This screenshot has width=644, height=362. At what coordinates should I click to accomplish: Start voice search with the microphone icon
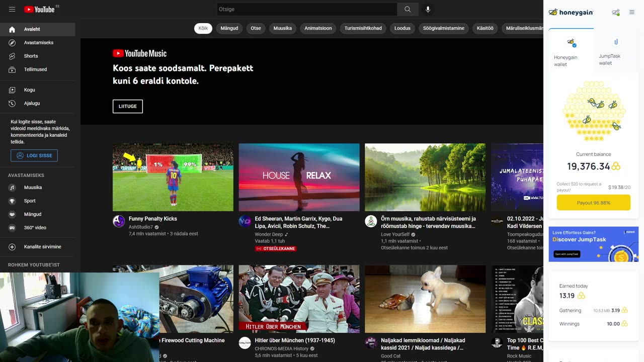tap(428, 9)
